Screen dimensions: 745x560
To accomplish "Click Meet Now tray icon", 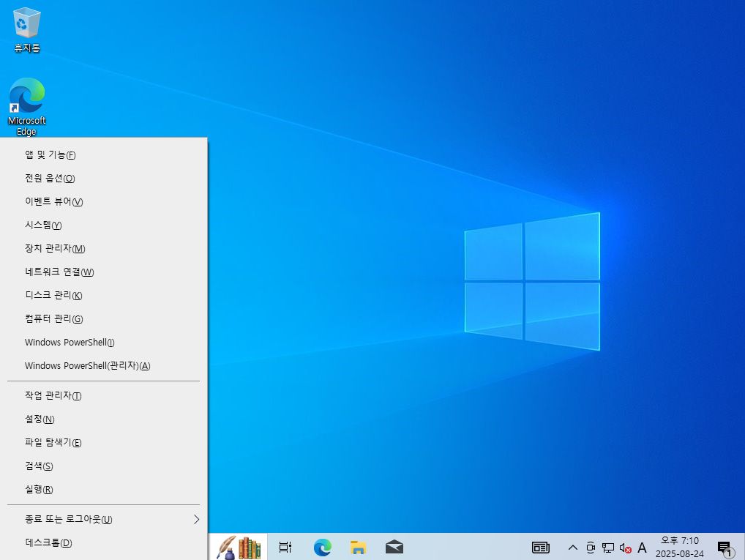I will point(591,548).
